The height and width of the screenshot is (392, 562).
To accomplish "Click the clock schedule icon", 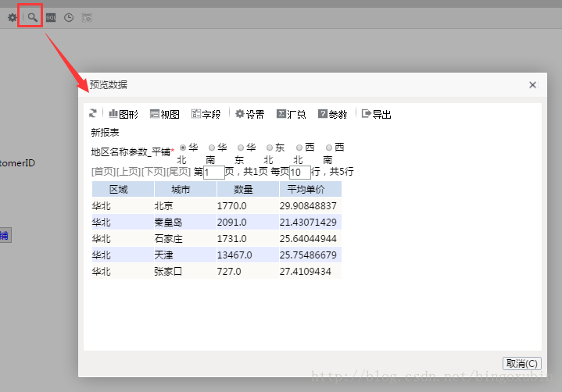I will pos(69,17).
